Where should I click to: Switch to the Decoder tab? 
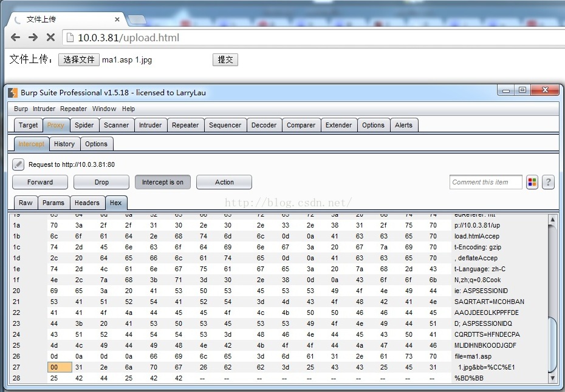264,125
